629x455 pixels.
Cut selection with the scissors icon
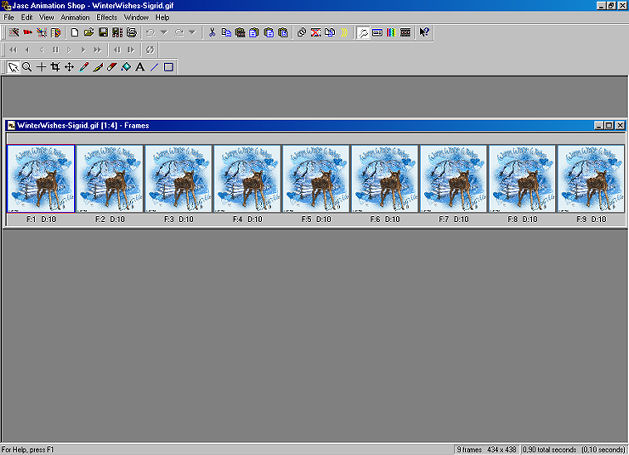point(212,32)
